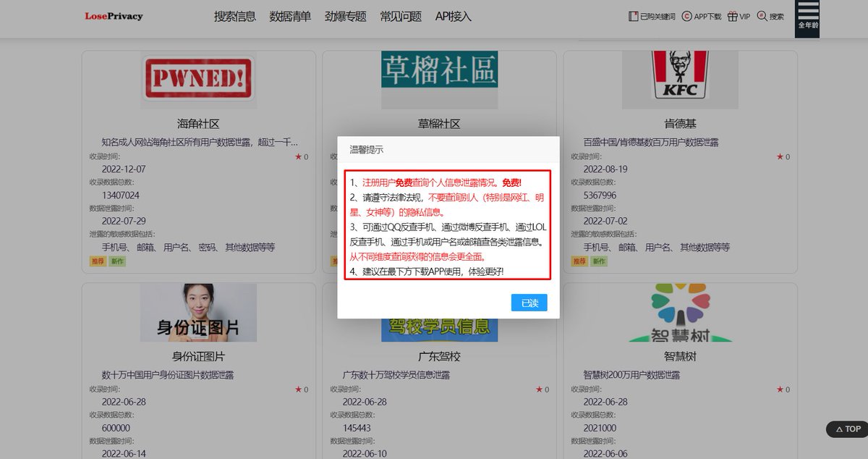Select 常见问题 in the navigation bar
868x459 pixels.
pyautogui.click(x=401, y=16)
